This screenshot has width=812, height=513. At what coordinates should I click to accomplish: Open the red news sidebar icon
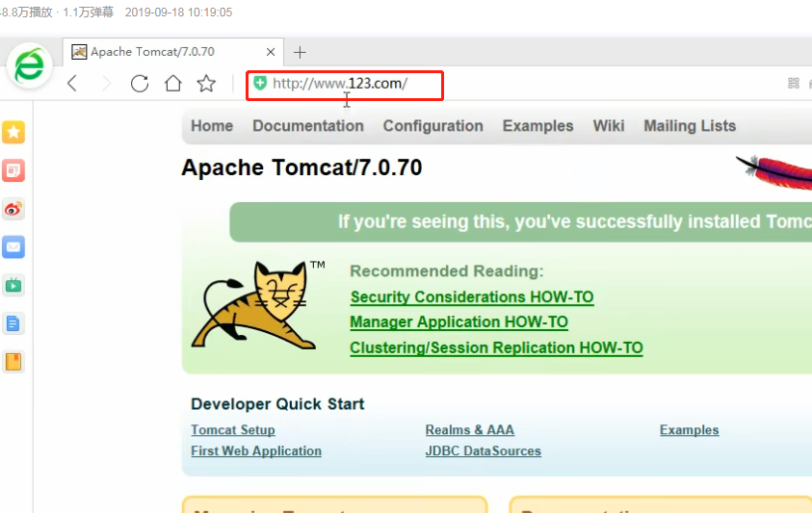[x=13, y=170]
